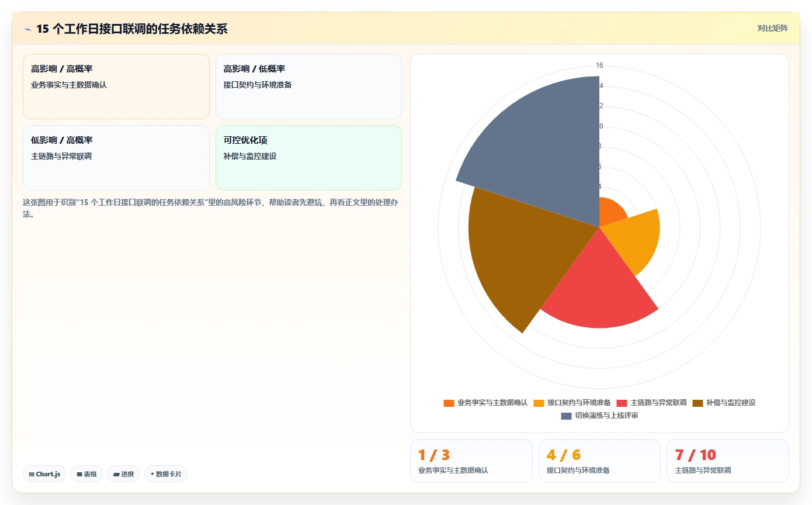Toggle 切换演练与上线评审 legend swatch
This screenshot has height=505, width=812.
coord(566,416)
